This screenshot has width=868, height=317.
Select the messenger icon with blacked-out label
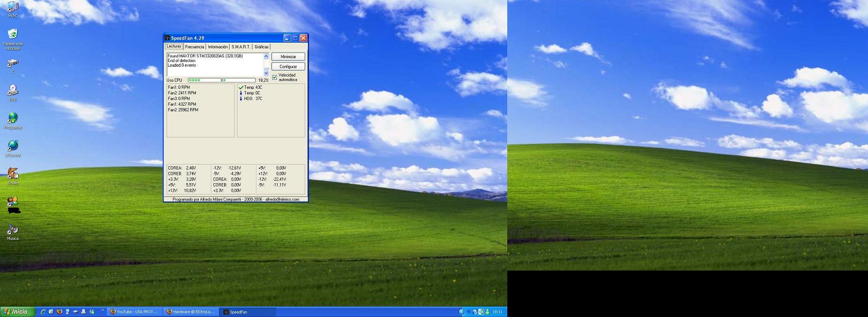tap(13, 205)
